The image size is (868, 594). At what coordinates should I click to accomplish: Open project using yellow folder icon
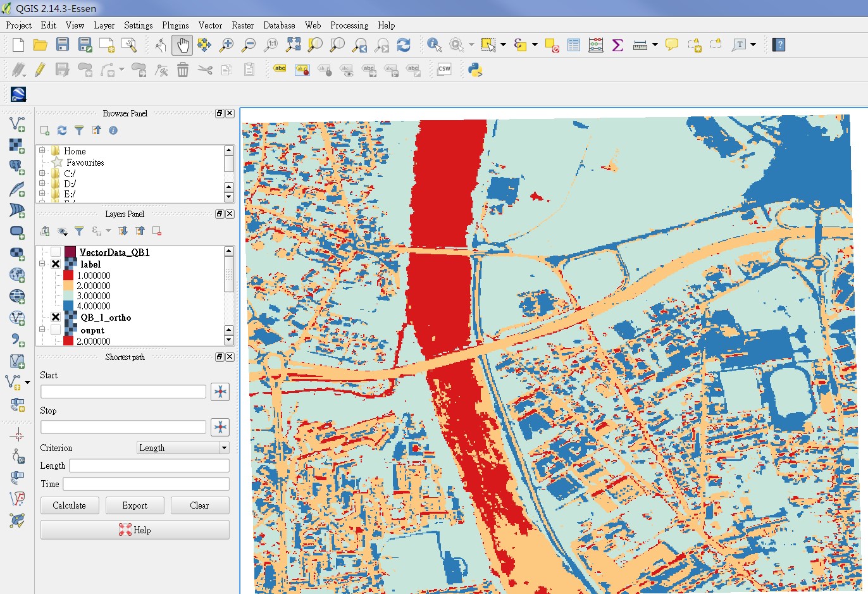pyautogui.click(x=40, y=45)
